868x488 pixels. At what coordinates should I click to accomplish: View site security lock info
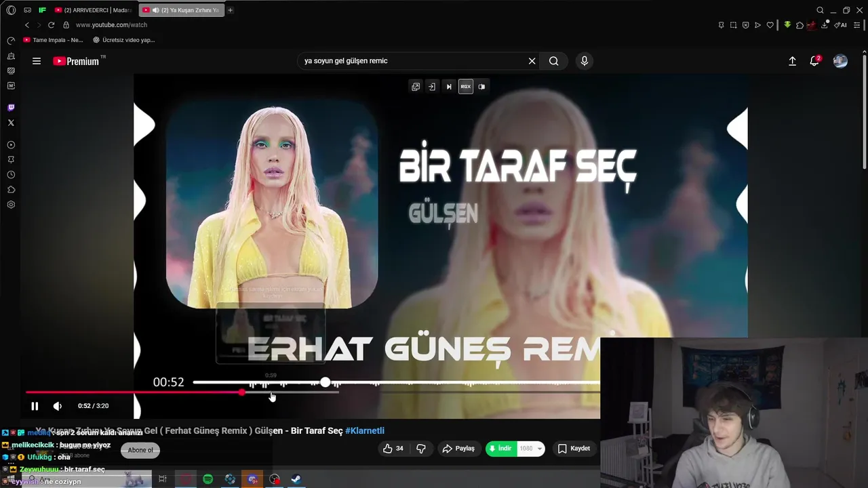pos(66,25)
